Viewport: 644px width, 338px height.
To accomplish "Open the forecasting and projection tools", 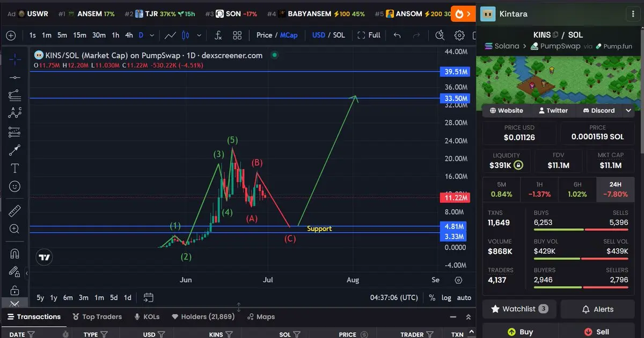I will point(14,132).
